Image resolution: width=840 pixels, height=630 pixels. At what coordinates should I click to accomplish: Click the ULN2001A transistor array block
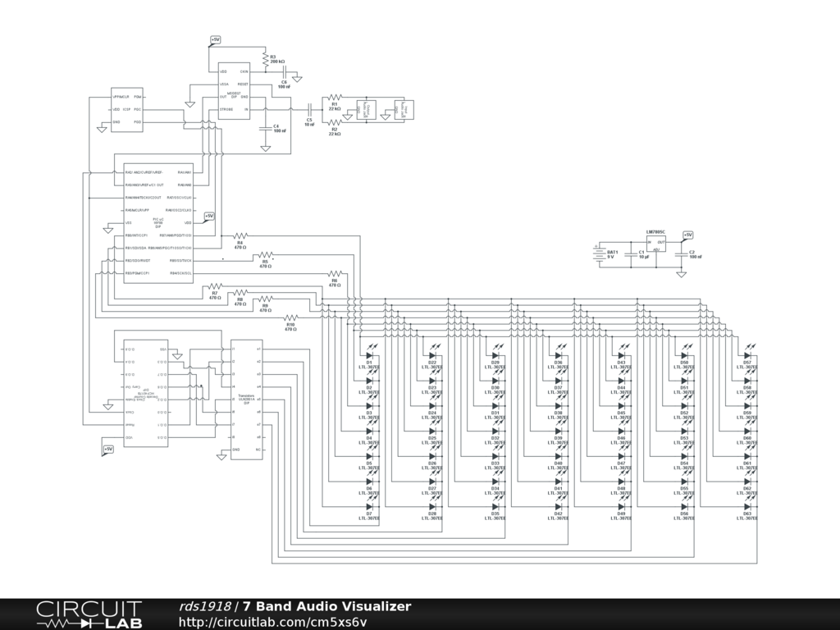246,399
